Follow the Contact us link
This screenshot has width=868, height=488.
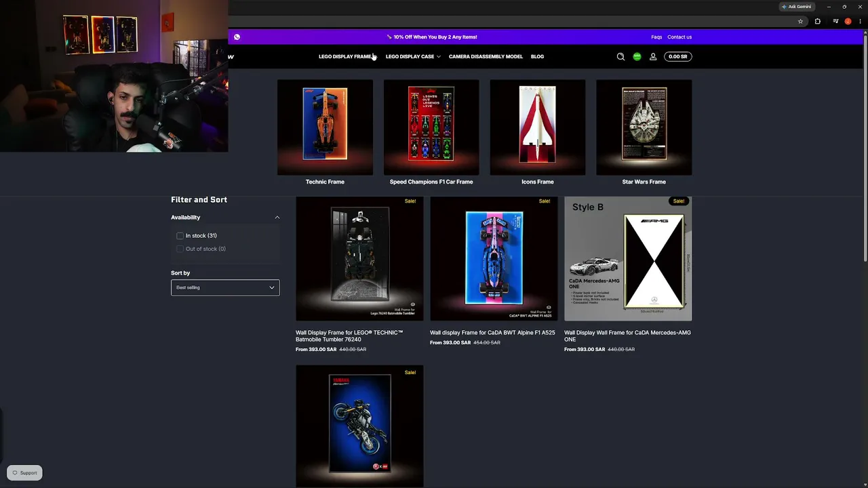679,37
